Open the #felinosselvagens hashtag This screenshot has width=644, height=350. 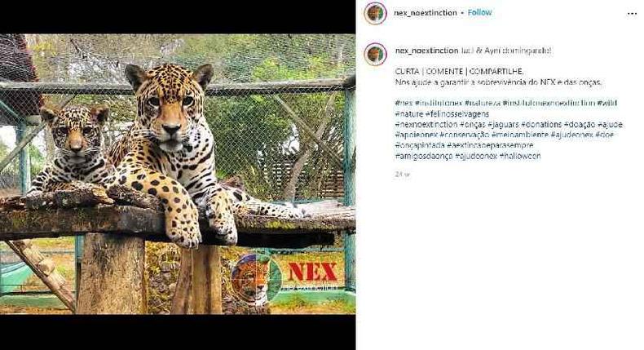click(457, 113)
